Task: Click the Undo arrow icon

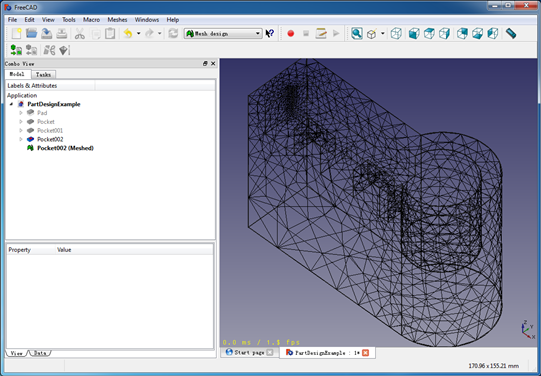Action: click(x=128, y=33)
